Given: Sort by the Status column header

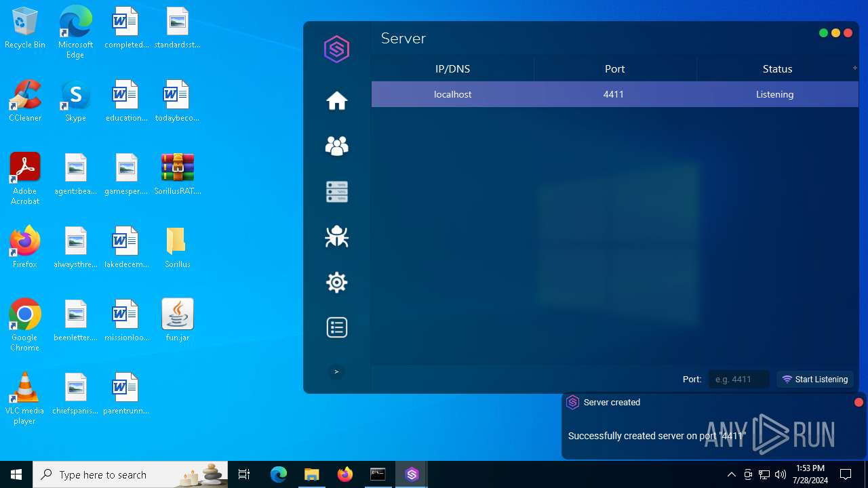Looking at the screenshot, I should pos(777,69).
